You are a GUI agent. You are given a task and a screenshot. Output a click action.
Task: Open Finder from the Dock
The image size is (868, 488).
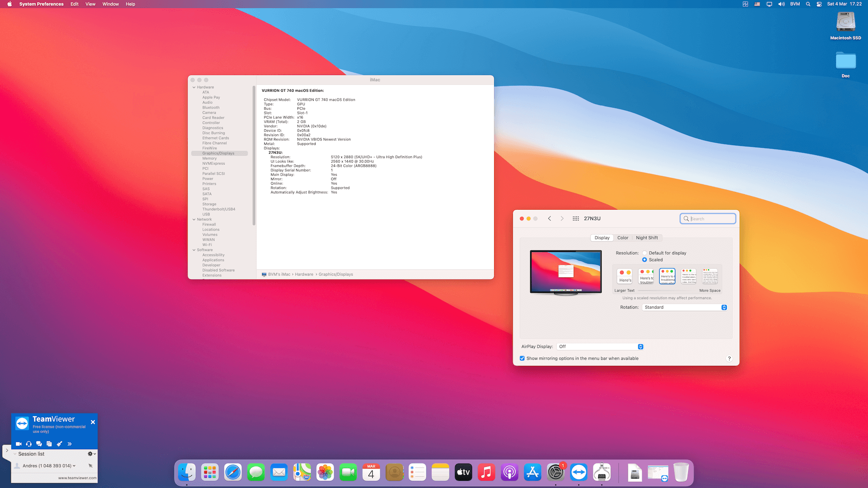[187, 472]
